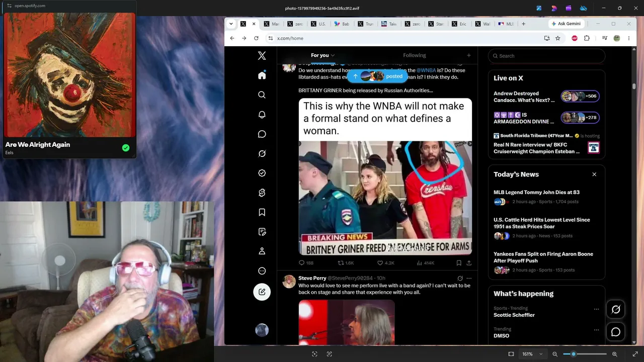Image resolution: width=644 pixels, height=362 pixels.
Task: Open the Scottie Scheffler trending topic
Action: [514, 315]
